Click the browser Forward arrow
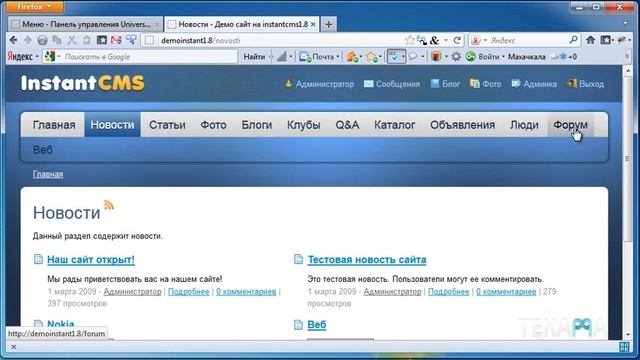The image size is (640, 360). pos(28,40)
